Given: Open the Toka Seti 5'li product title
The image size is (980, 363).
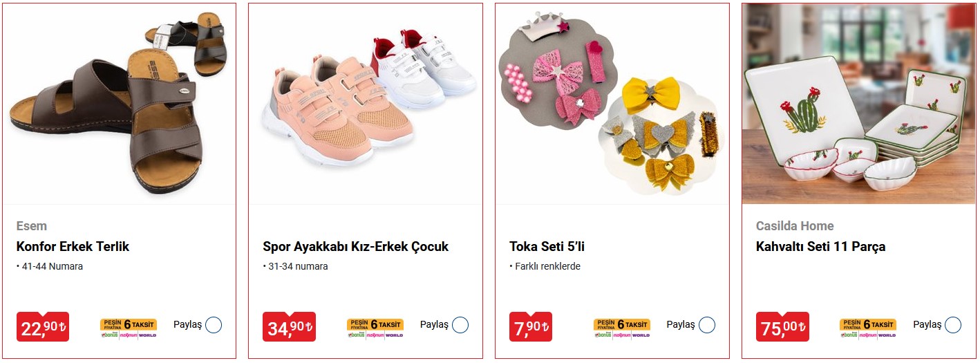Looking at the screenshot, I should click(x=547, y=247).
